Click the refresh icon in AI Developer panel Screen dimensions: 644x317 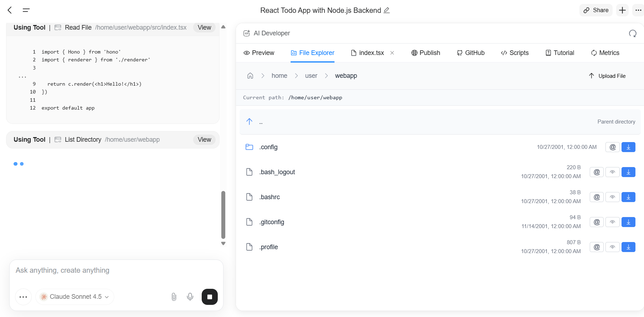click(x=633, y=34)
